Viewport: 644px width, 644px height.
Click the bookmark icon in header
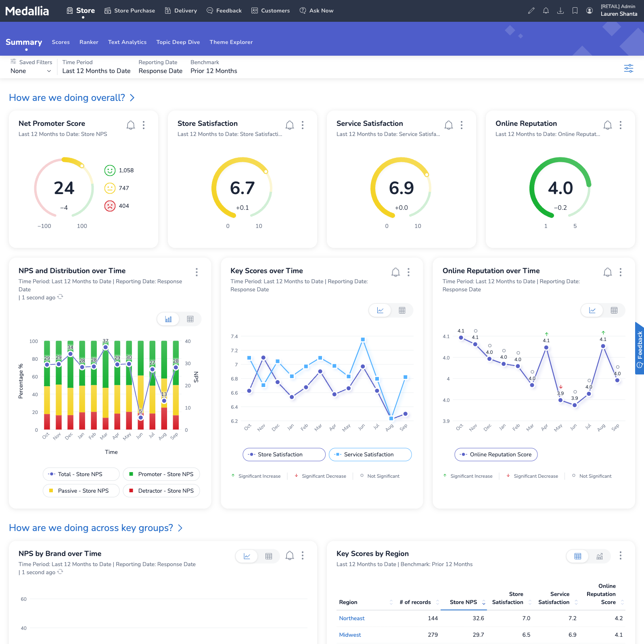tap(575, 11)
